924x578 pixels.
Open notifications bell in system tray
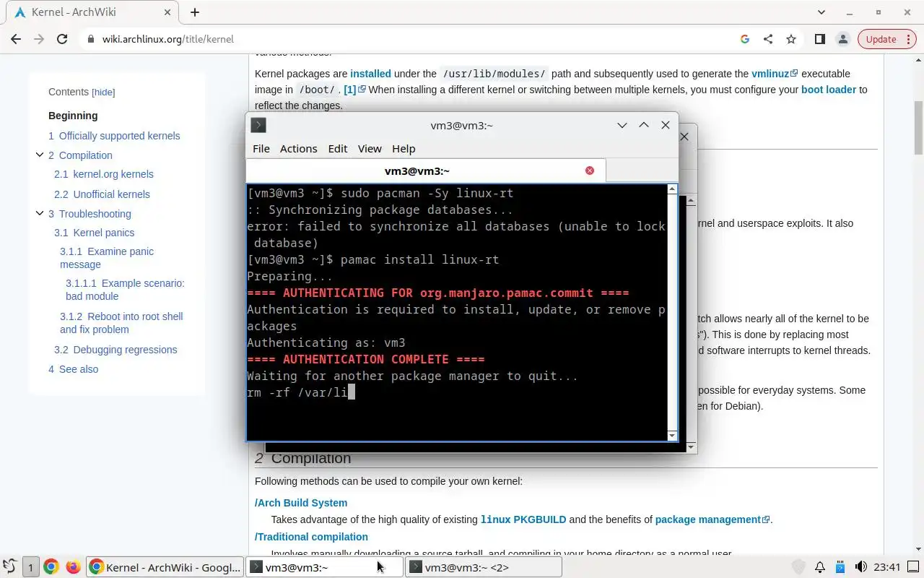click(x=820, y=567)
